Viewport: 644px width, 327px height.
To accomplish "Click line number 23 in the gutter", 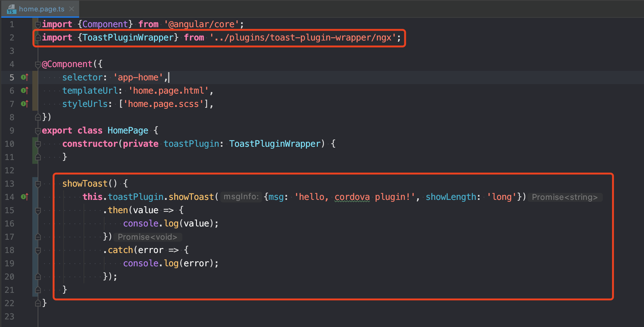I will click(x=9, y=317).
